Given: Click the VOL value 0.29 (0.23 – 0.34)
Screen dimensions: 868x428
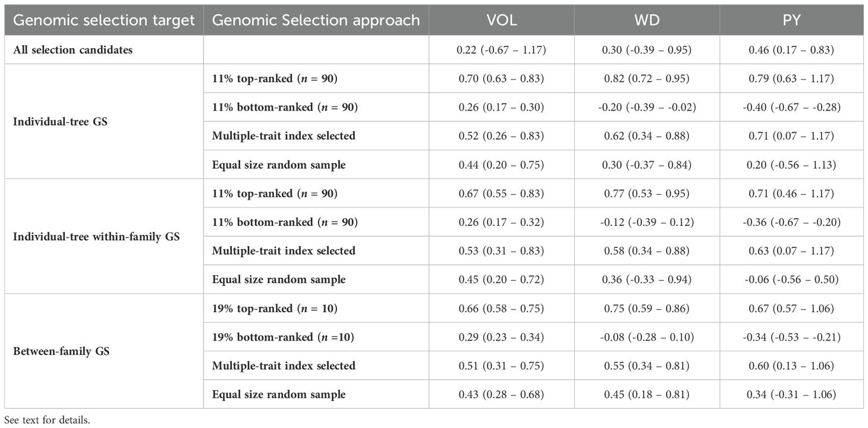Looking at the screenshot, I should (x=501, y=337).
